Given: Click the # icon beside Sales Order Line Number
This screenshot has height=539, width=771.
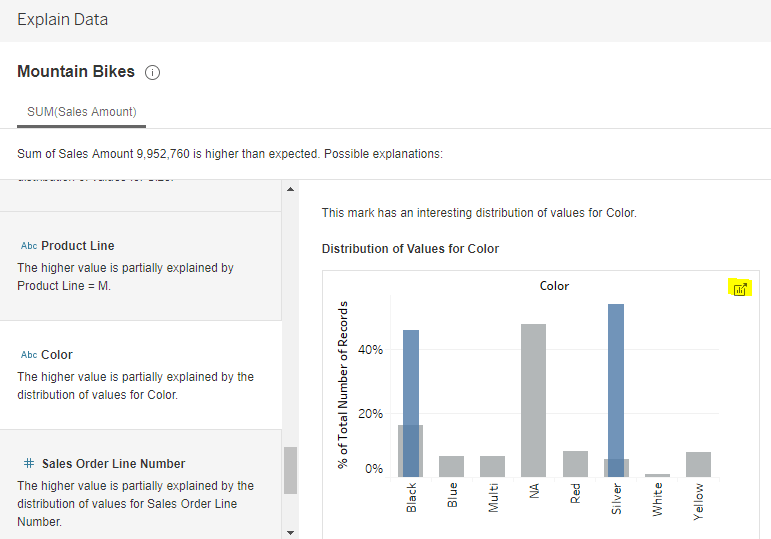Looking at the screenshot, I should coord(29,464).
